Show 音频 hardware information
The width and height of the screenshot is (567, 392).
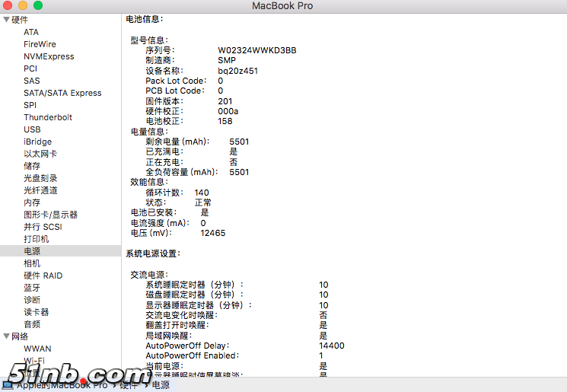coord(32,324)
